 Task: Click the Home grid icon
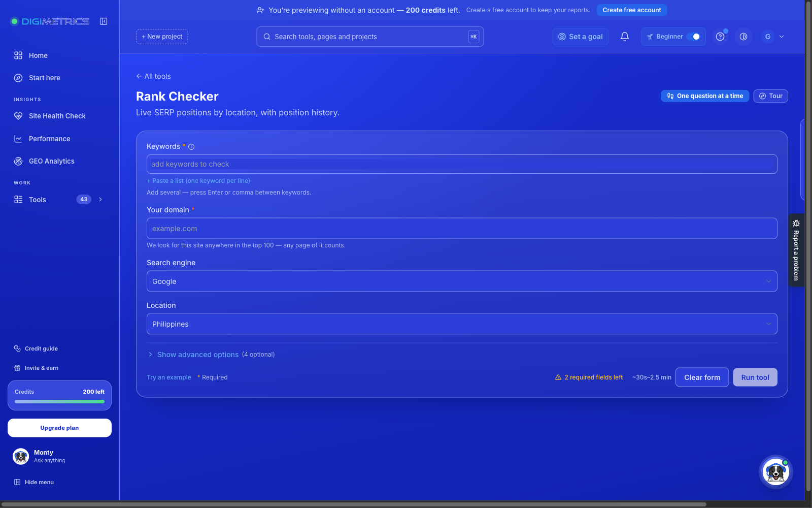18,55
